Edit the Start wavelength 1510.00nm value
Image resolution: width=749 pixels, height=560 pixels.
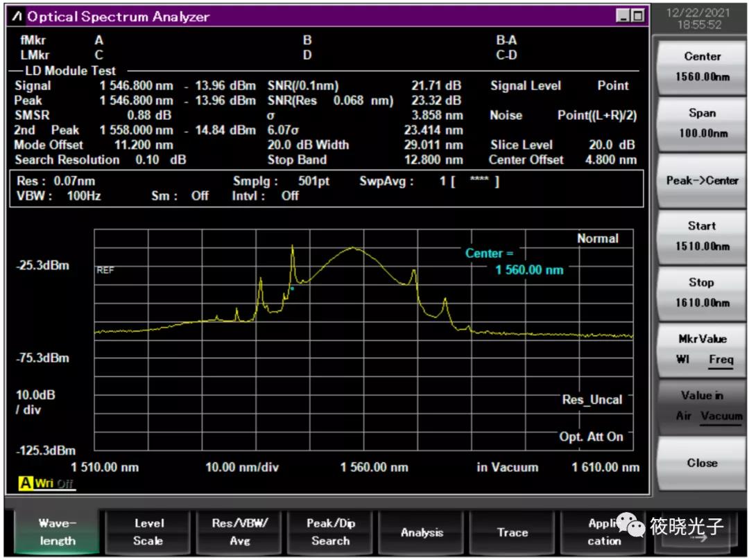[x=702, y=236]
